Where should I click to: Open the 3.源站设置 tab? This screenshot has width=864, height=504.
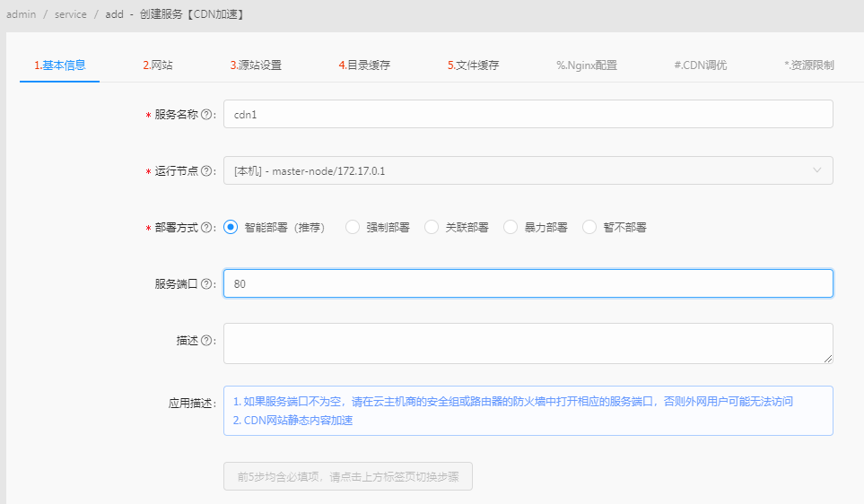click(256, 65)
